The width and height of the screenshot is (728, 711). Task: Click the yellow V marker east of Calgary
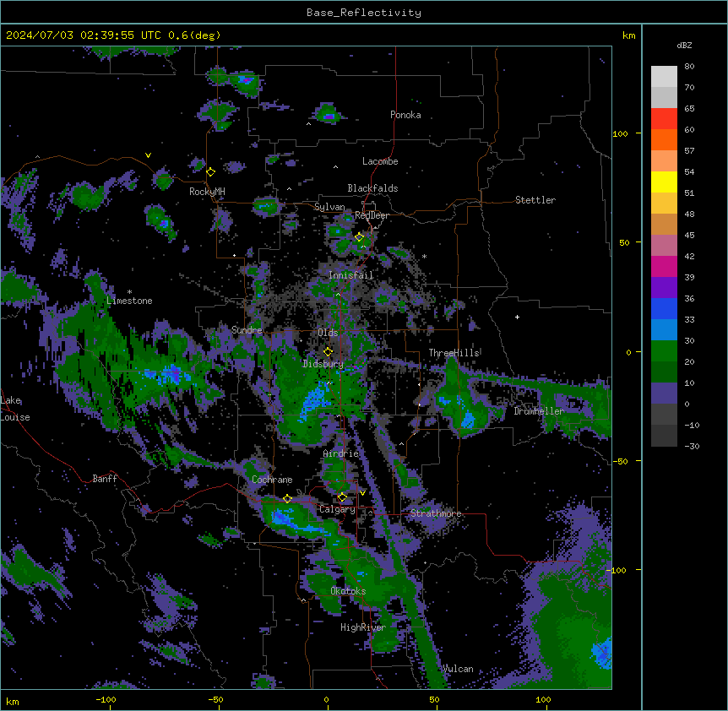coord(362,493)
